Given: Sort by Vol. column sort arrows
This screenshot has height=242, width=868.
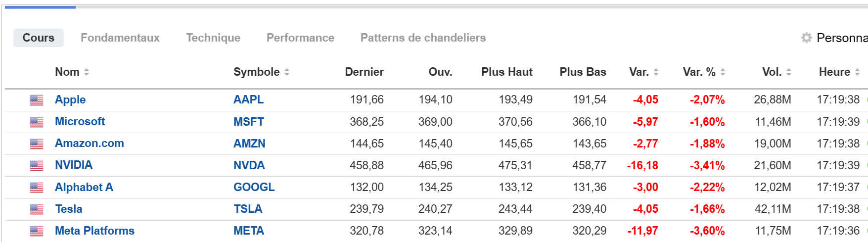Looking at the screenshot, I should coord(789,72).
